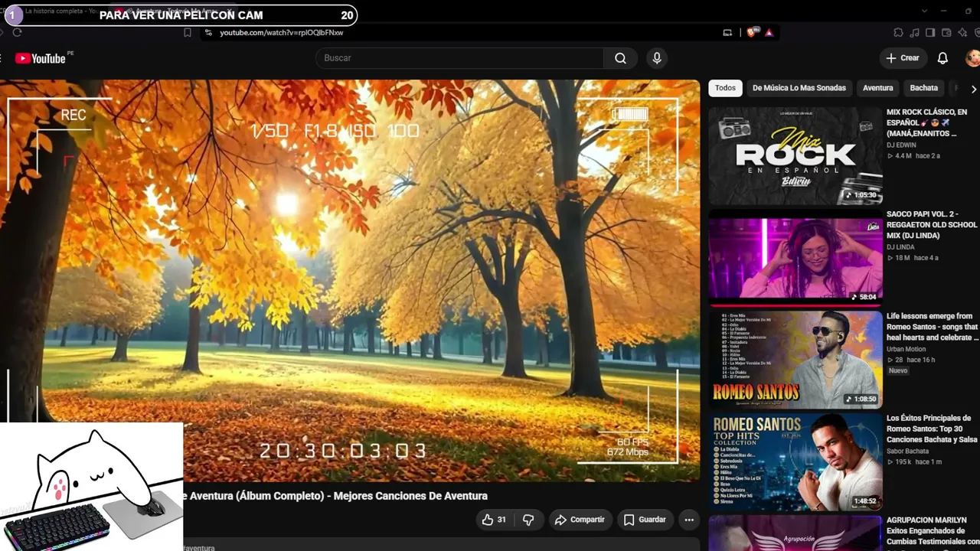Select the De Música Lo Mas Sonadas chip
Screen dimensions: 980x551
(799, 88)
